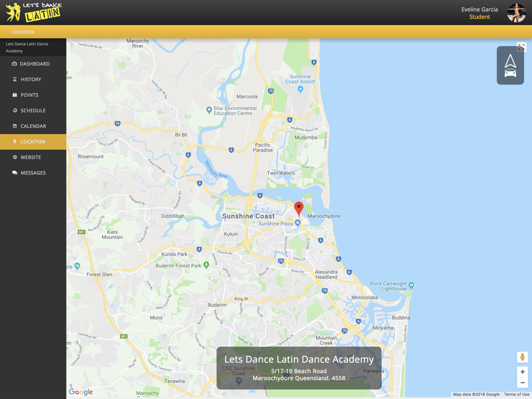Image resolution: width=532 pixels, height=399 pixels.
Task: Start driving navigation with car button
Action: coord(510,65)
